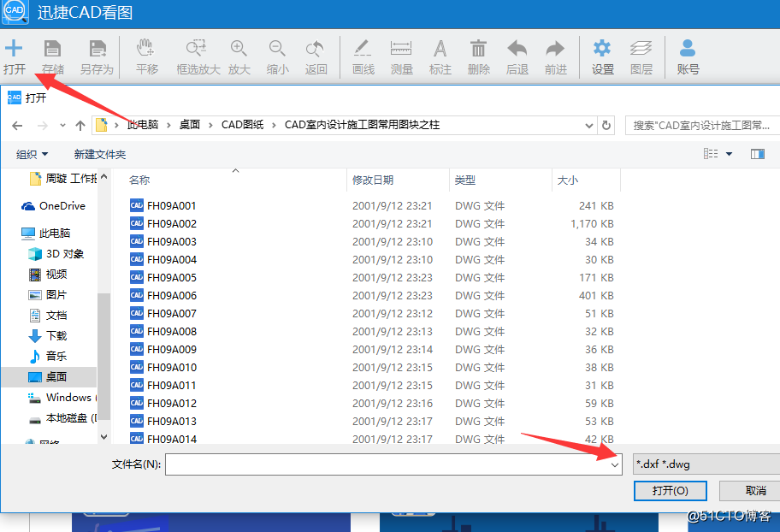Go back with dialog back arrow
This screenshot has height=532, width=780.
17,126
